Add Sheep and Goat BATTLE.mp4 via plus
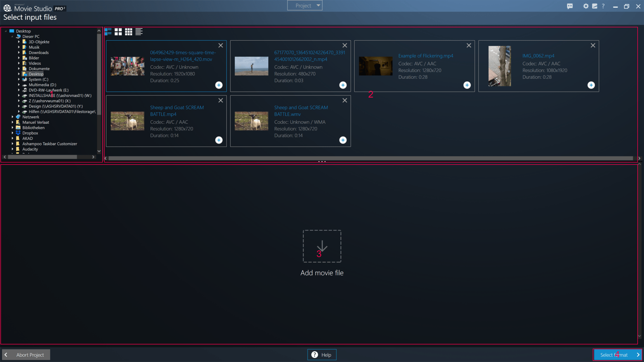The height and width of the screenshot is (362, 644). pyautogui.click(x=219, y=140)
